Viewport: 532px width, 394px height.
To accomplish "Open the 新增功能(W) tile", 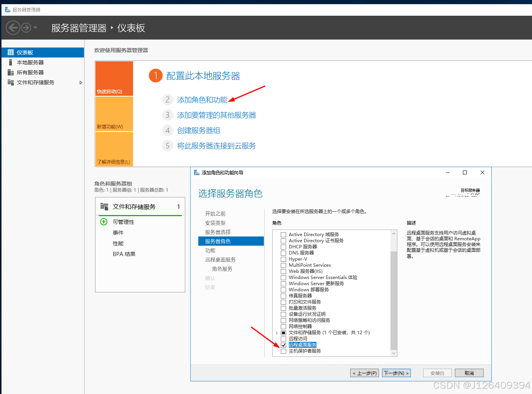I will (x=114, y=114).
